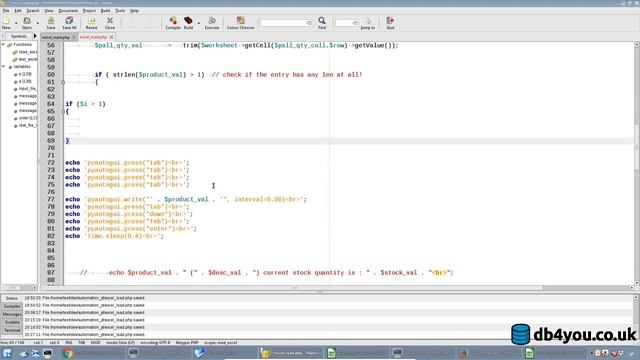Open the dropdown arrow next to New
The image size is (640, 360).
pos(16,23)
